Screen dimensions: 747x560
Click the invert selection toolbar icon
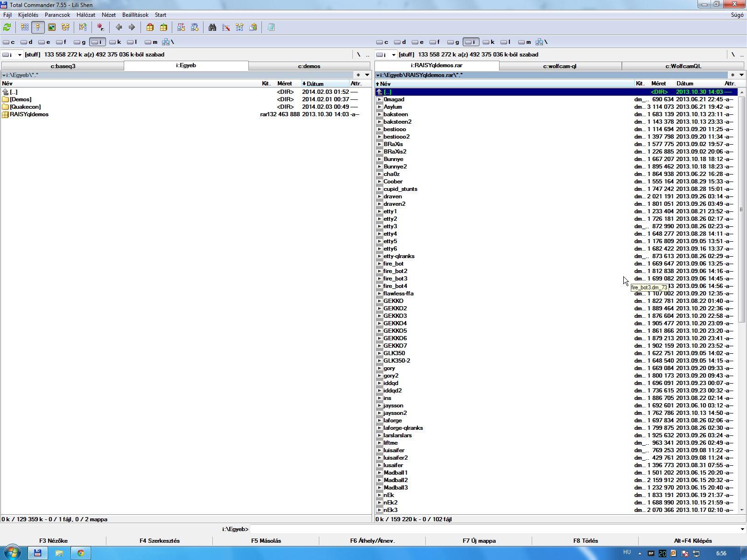(100, 28)
